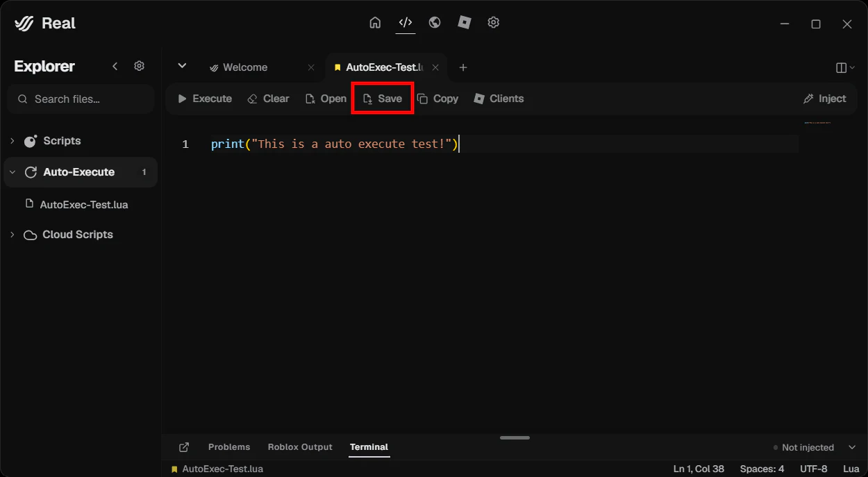
Task: Add a new tab with plus
Action: (x=463, y=67)
